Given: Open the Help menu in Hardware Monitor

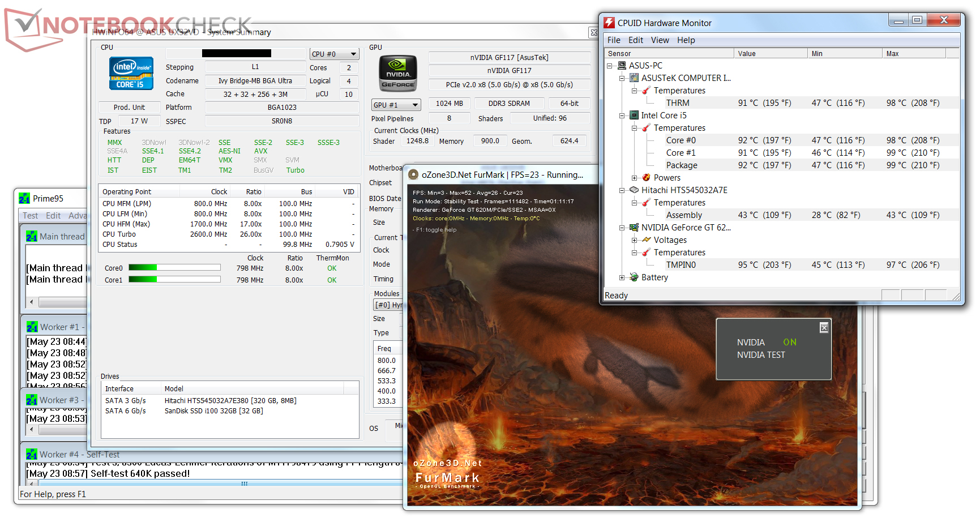Looking at the screenshot, I should point(686,40).
